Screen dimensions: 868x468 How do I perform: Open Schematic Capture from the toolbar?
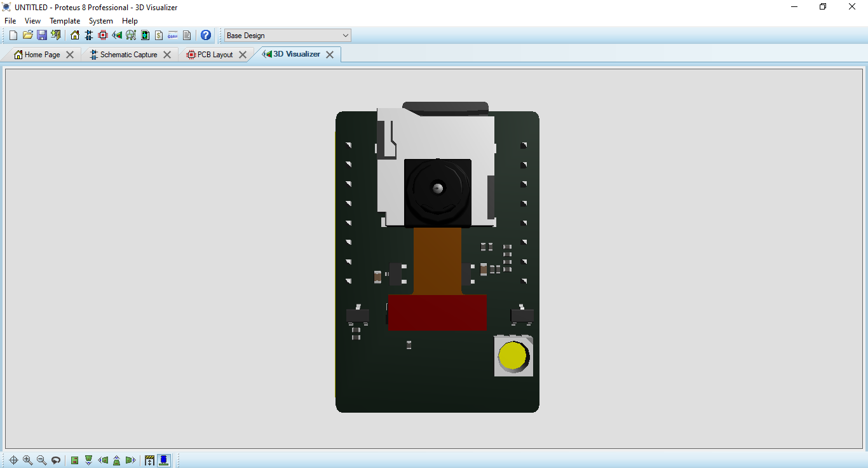click(88, 35)
